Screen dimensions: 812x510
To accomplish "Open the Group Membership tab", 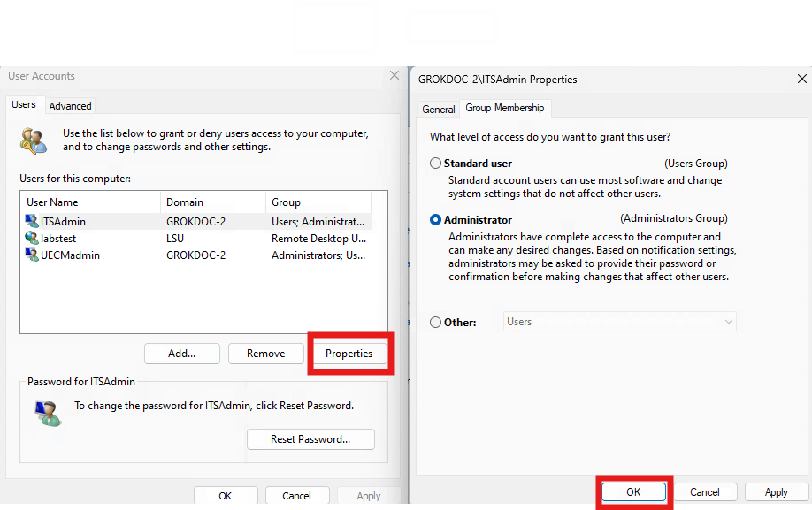I will (x=505, y=108).
